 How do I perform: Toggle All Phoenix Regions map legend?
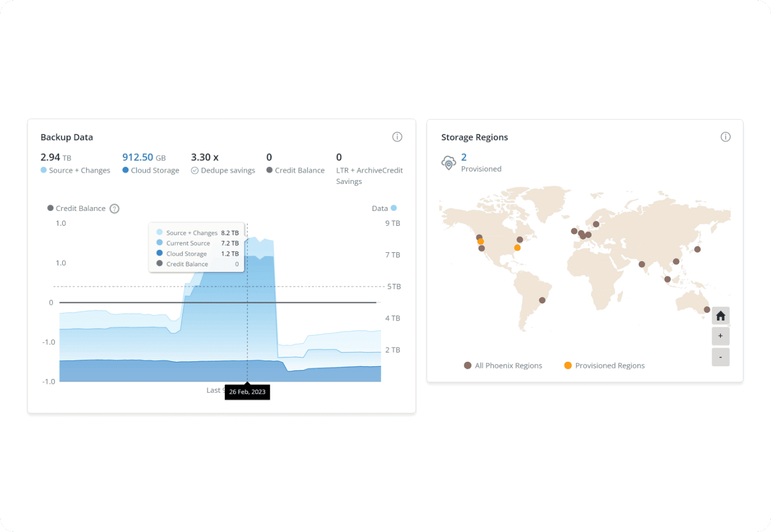tap(503, 366)
